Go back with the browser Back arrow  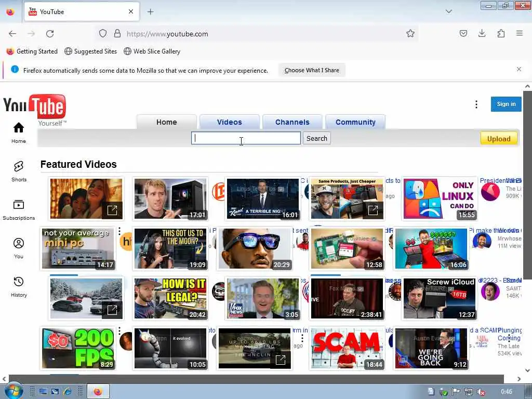point(12,34)
